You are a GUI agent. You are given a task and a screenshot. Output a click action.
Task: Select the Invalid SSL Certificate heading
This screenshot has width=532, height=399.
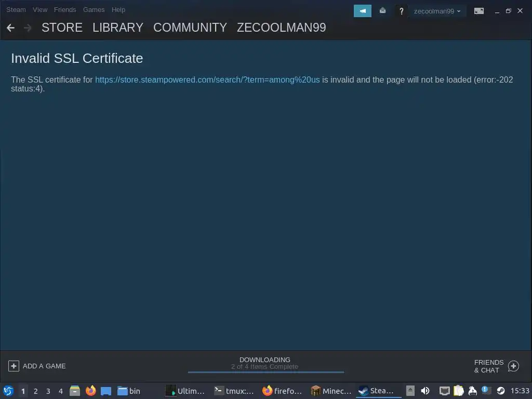click(x=77, y=58)
